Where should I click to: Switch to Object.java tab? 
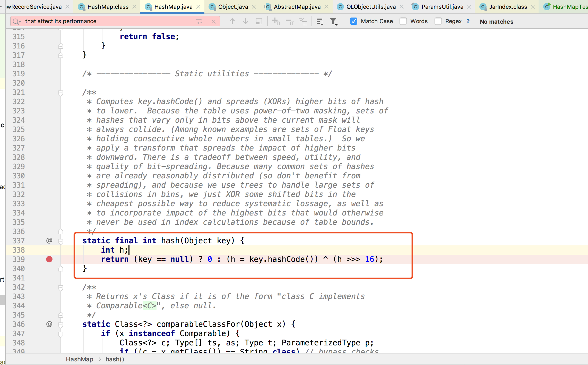(233, 7)
